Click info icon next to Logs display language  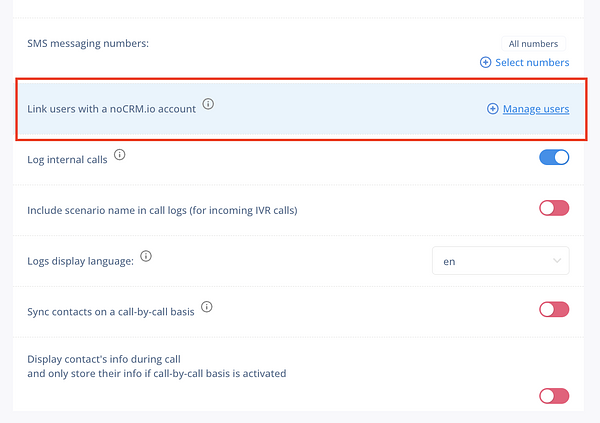tap(146, 256)
